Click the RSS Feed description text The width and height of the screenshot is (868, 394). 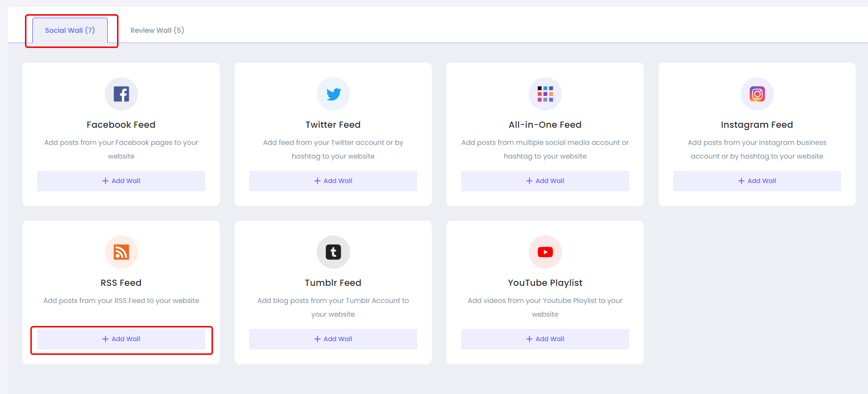(x=121, y=301)
